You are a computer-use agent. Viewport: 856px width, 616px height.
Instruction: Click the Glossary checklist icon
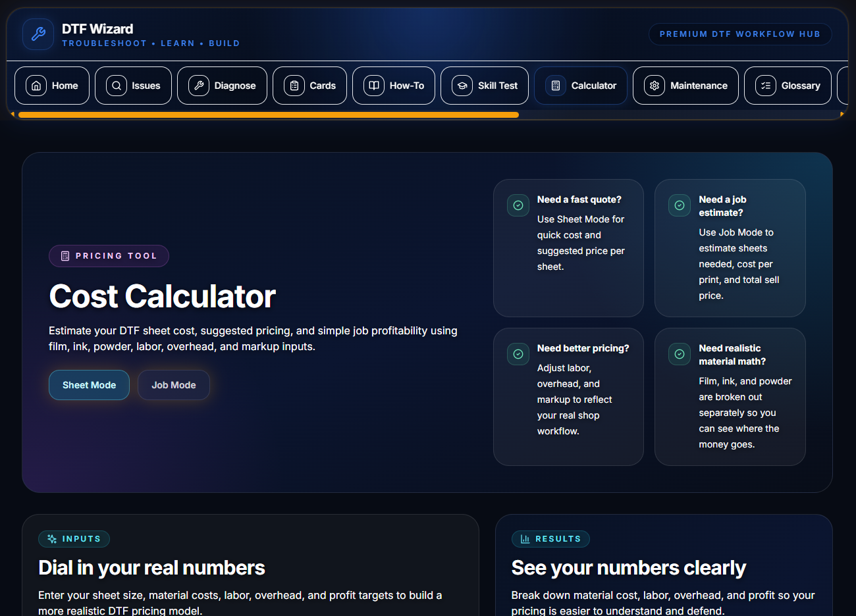tap(766, 86)
